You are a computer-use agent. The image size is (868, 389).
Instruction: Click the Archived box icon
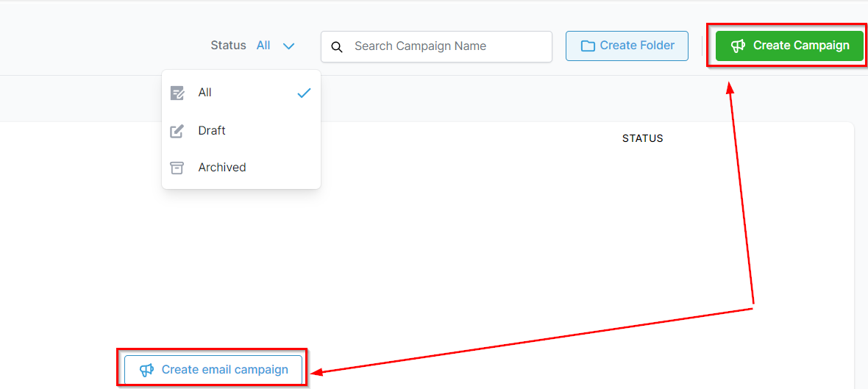177,168
